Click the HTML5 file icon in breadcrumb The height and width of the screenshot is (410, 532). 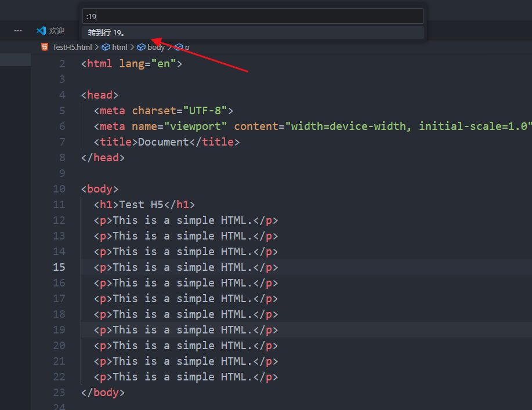point(45,47)
